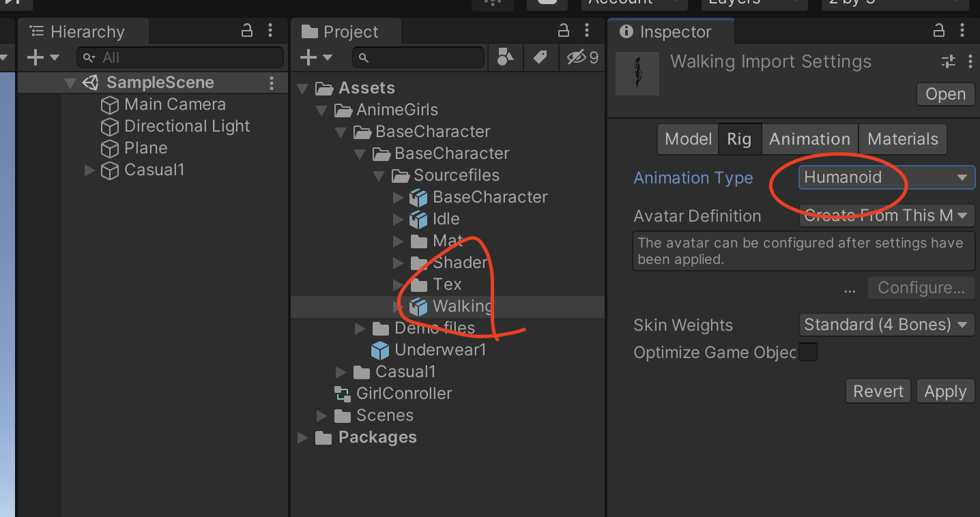Toggle the Inspector panel lock

coord(939,31)
